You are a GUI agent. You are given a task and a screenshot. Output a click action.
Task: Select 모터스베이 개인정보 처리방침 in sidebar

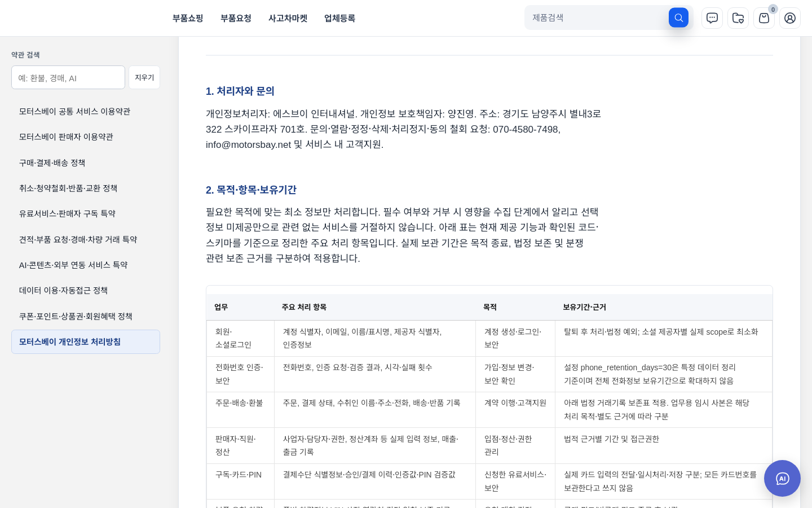click(86, 341)
